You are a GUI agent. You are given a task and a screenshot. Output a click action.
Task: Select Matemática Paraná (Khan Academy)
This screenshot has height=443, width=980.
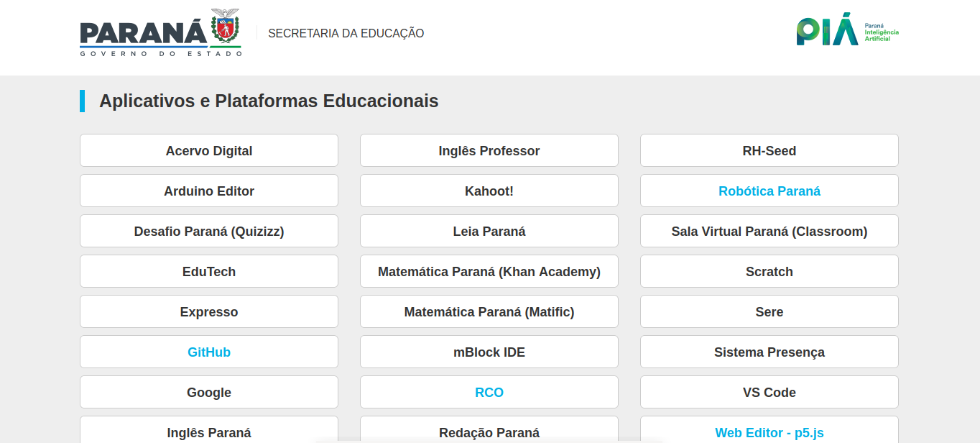point(489,271)
